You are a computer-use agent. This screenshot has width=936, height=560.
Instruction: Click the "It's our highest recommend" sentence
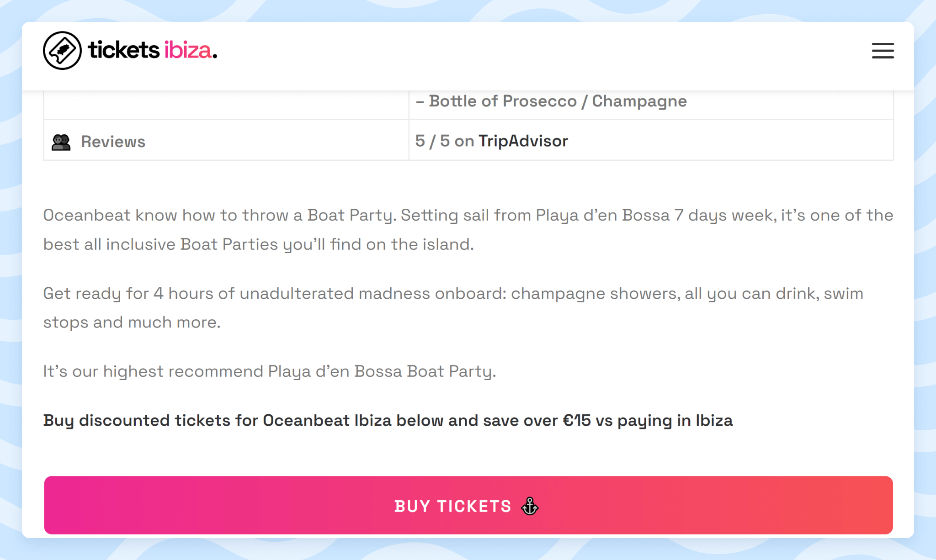coord(270,371)
